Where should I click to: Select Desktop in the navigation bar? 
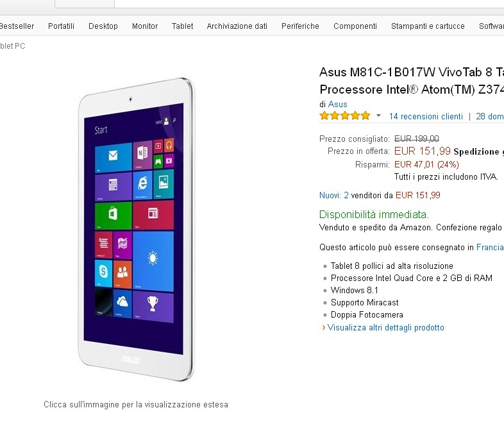[103, 26]
